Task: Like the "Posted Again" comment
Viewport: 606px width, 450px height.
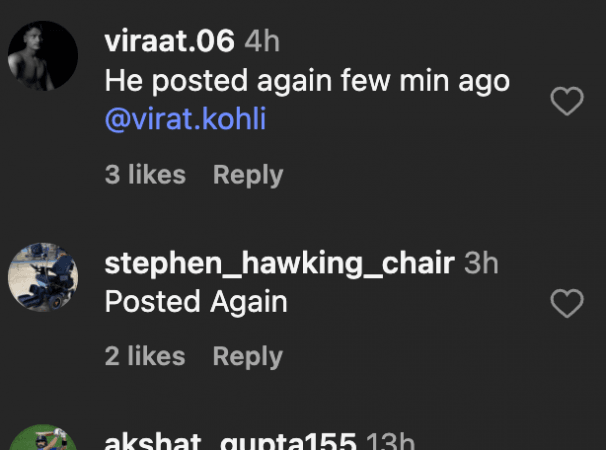Action: tap(567, 304)
